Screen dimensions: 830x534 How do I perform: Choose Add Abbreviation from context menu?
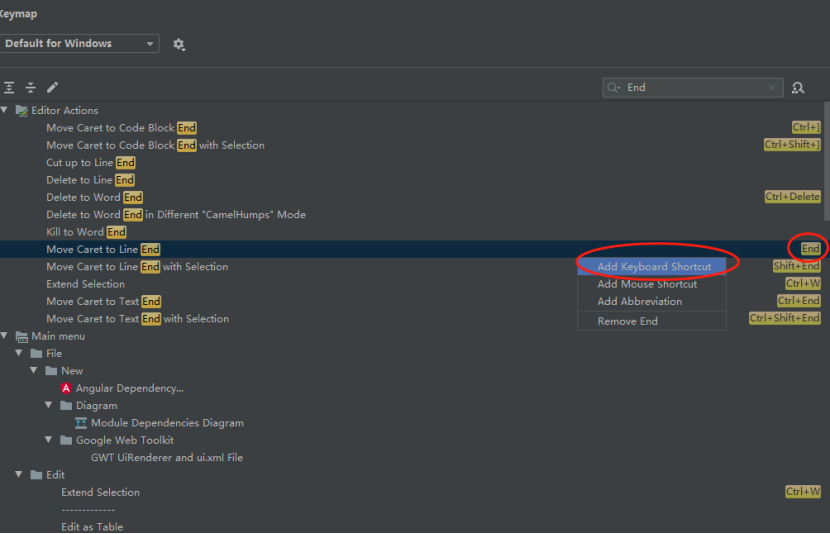click(x=652, y=302)
